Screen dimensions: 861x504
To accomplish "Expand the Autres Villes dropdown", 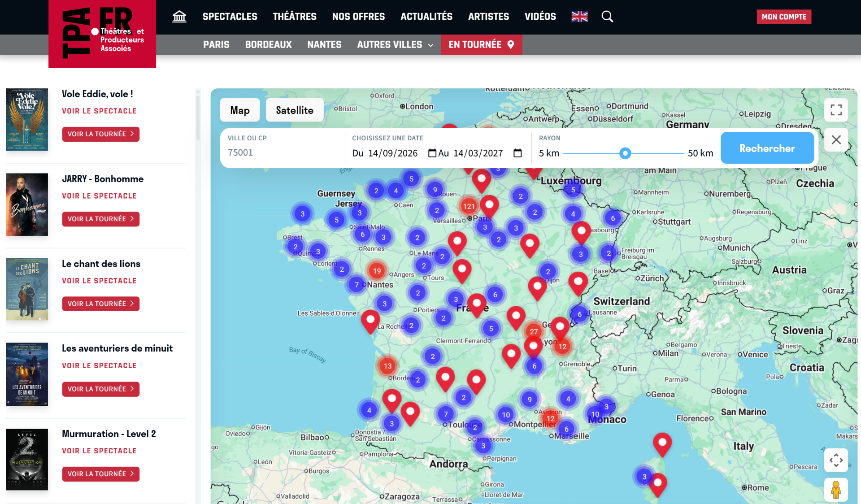I will click(x=395, y=45).
